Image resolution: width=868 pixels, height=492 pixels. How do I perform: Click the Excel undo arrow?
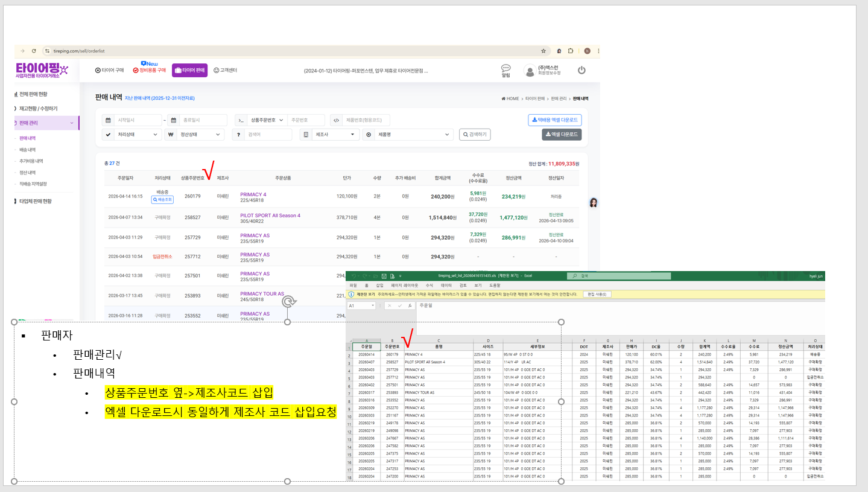pyautogui.click(x=353, y=276)
